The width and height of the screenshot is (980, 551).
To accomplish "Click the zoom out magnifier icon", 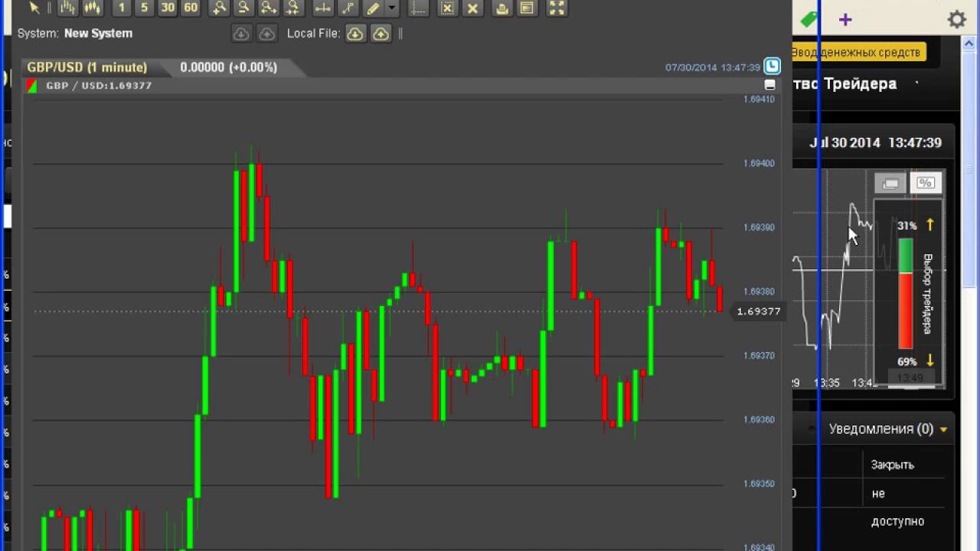I will coord(243,8).
